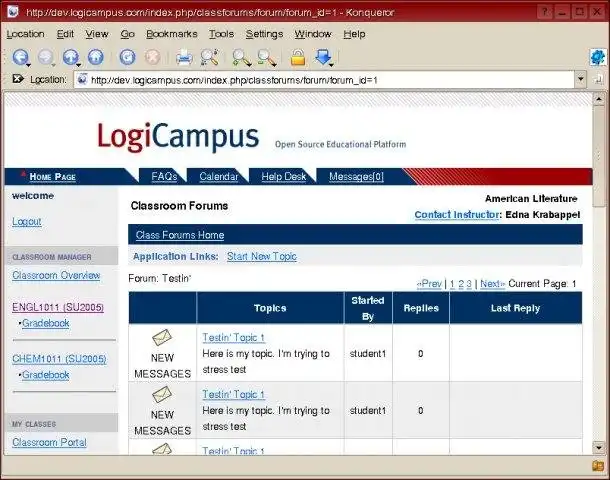Click the scrollbar down arrow
The height and width of the screenshot is (480, 610).
point(599,448)
